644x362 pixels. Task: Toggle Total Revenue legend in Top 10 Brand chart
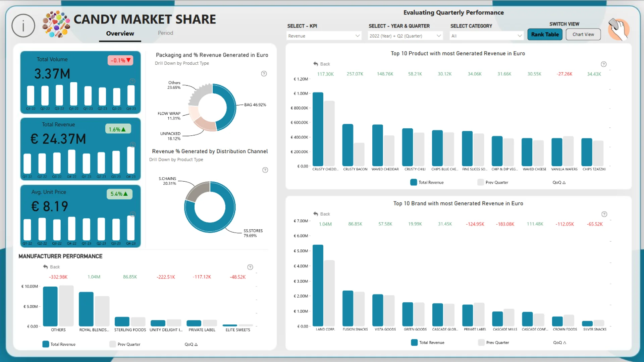pos(428,343)
